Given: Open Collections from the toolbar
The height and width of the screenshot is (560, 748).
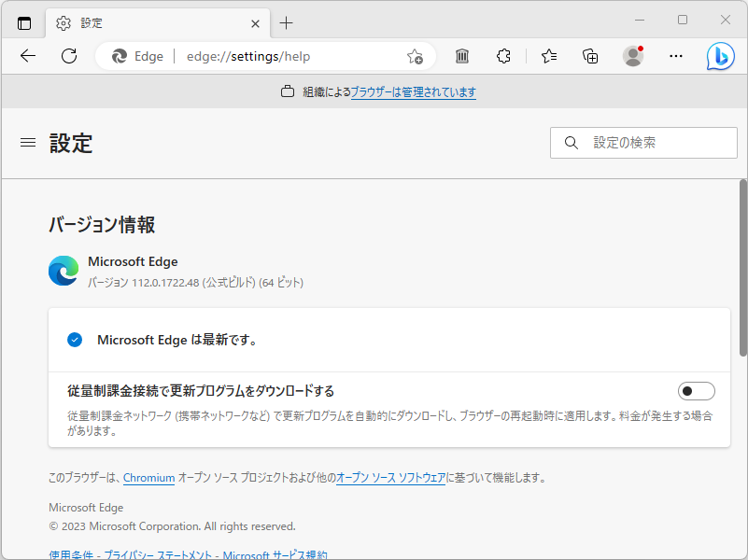Looking at the screenshot, I should click(590, 56).
